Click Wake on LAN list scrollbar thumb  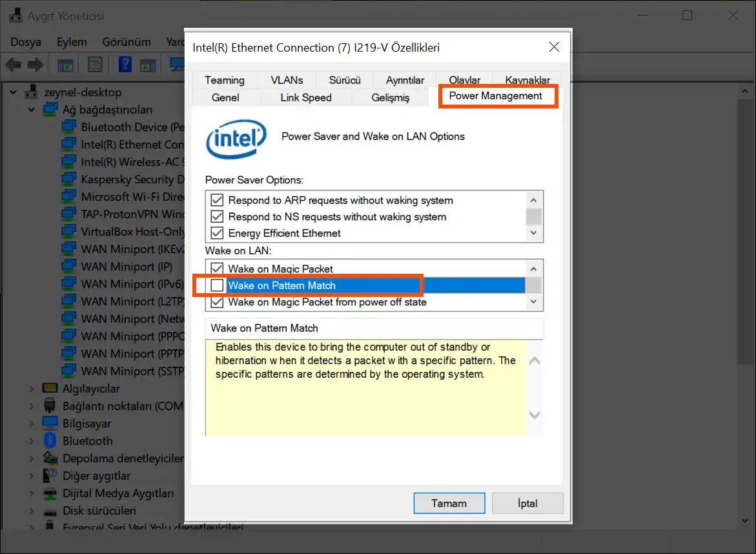533,285
